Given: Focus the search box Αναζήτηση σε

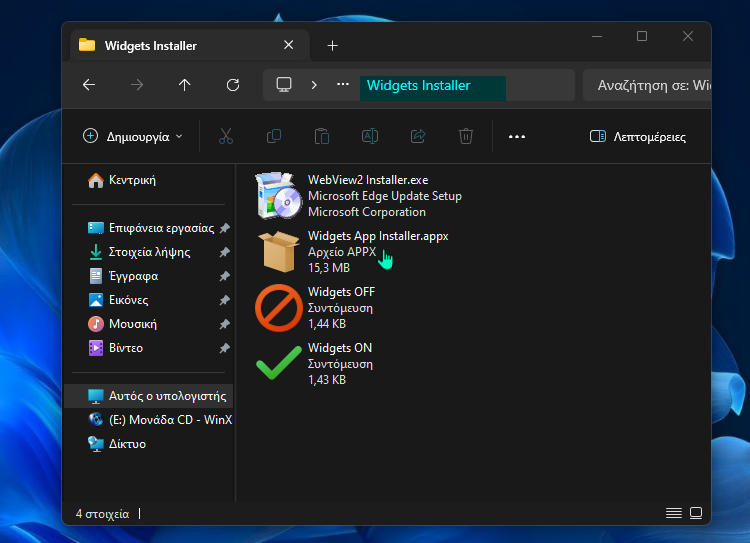Looking at the screenshot, I should click(x=647, y=85).
